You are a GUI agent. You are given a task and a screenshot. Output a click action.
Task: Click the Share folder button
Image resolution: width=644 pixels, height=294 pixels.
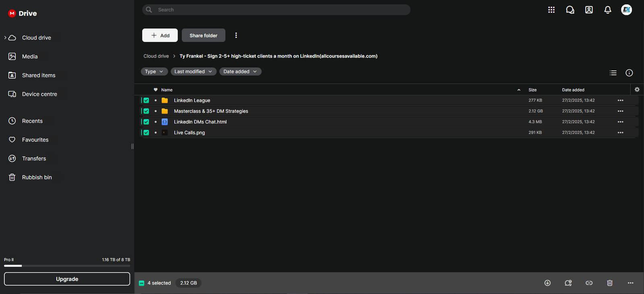tap(203, 35)
